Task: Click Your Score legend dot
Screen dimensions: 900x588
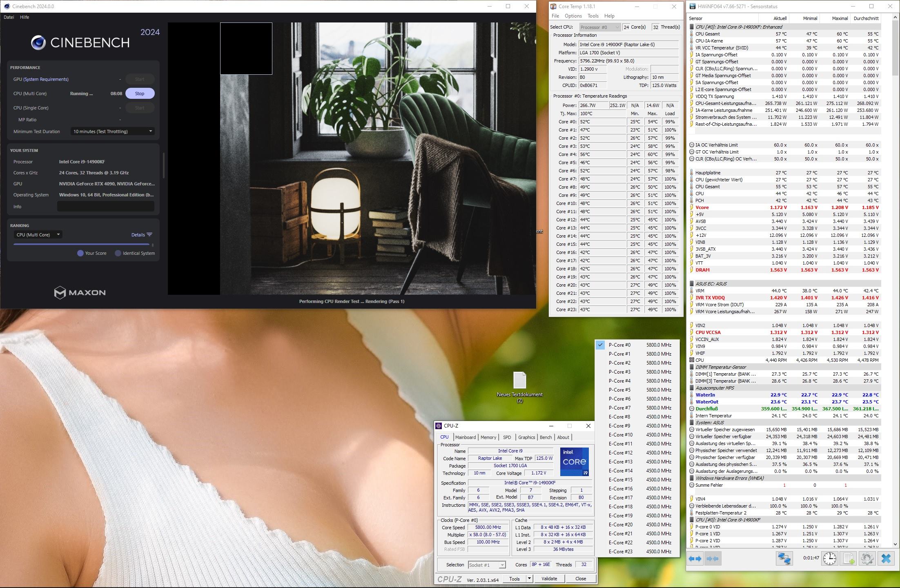Action: [x=80, y=253]
